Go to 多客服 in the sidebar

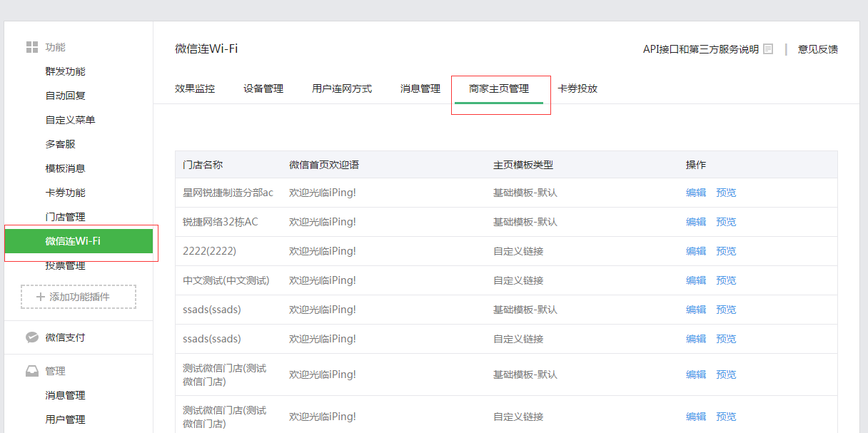coord(61,144)
